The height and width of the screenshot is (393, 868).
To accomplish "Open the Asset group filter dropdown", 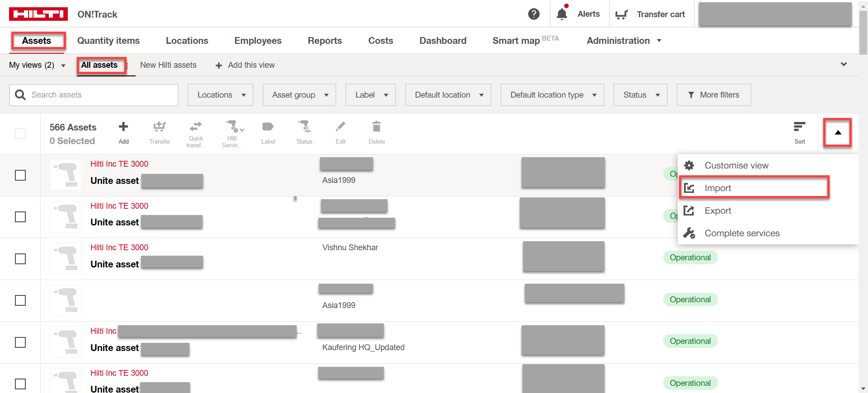I will 299,95.
